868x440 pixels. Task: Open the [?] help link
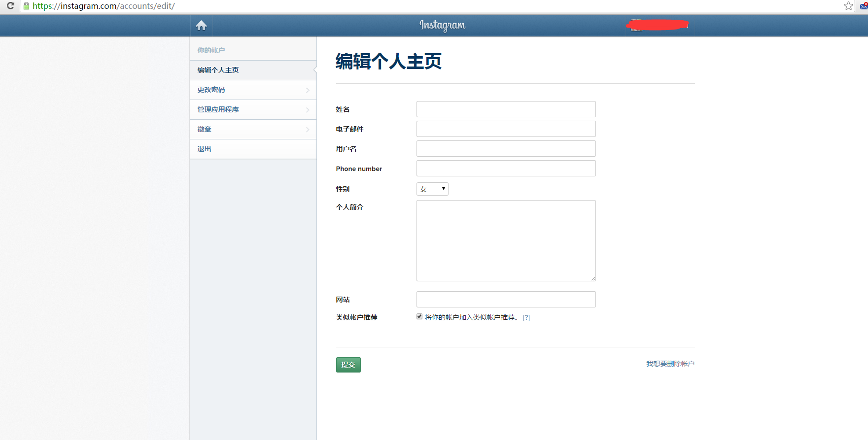pyautogui.click(x=526, y=318)
